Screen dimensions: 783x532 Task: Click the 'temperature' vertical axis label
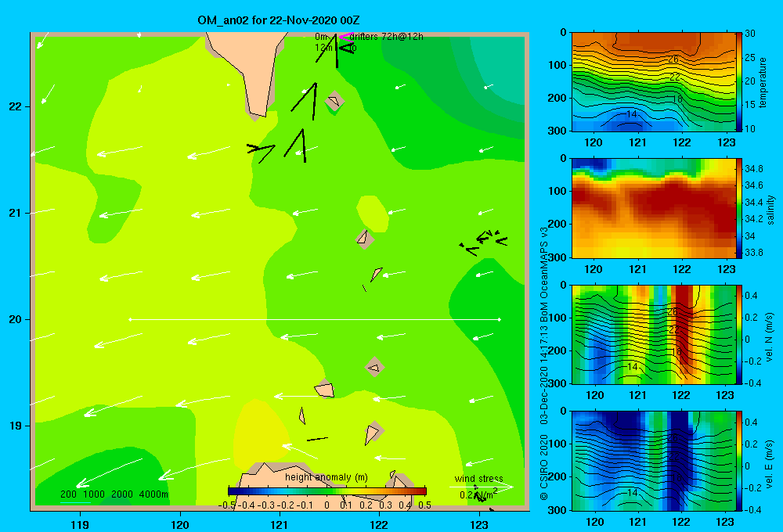tap(763, 82)
